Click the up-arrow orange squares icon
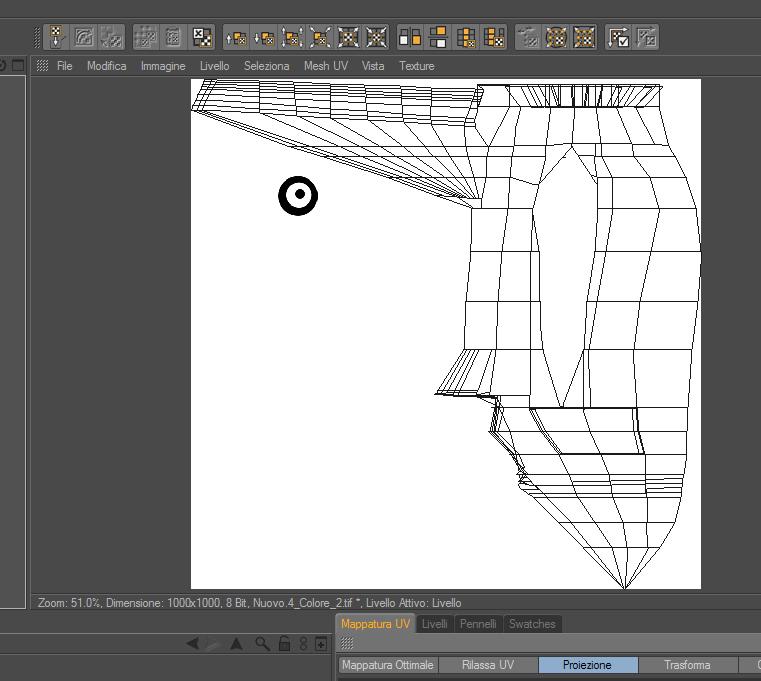 [236, 37]
